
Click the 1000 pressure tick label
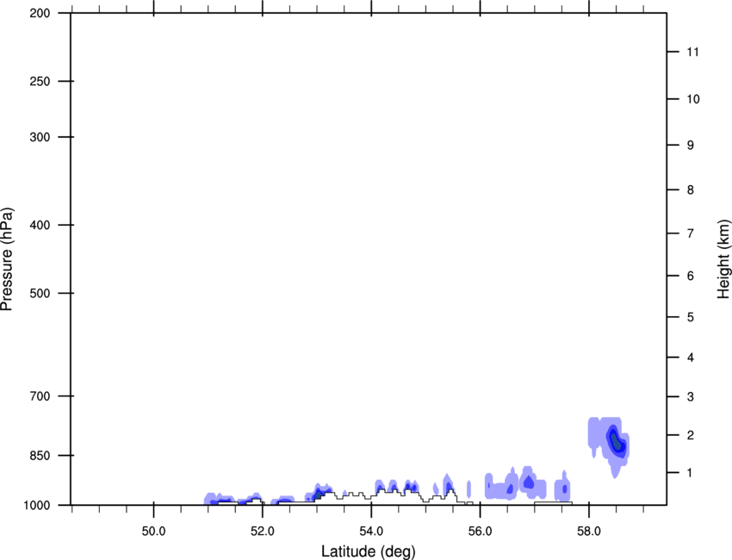point(37,505)
